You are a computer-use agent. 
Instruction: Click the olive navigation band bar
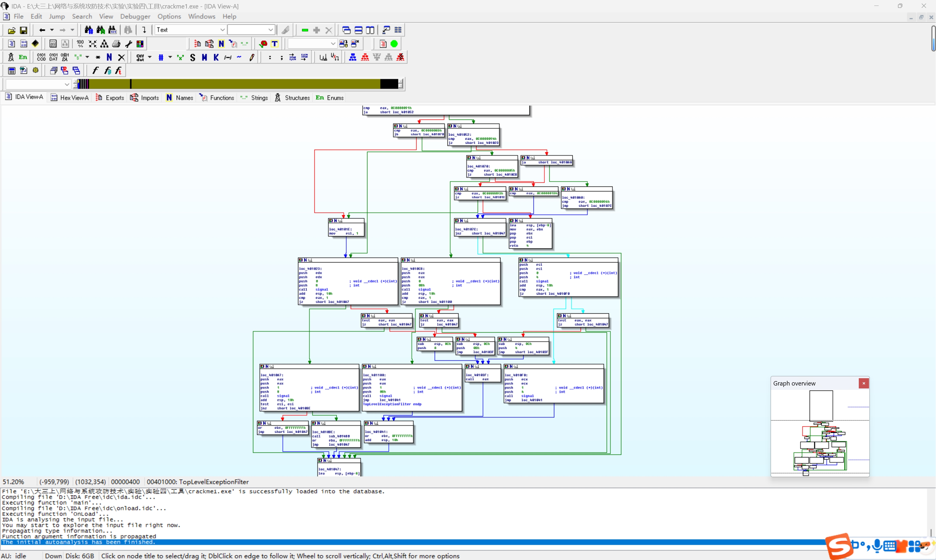(x=245, y=84)
